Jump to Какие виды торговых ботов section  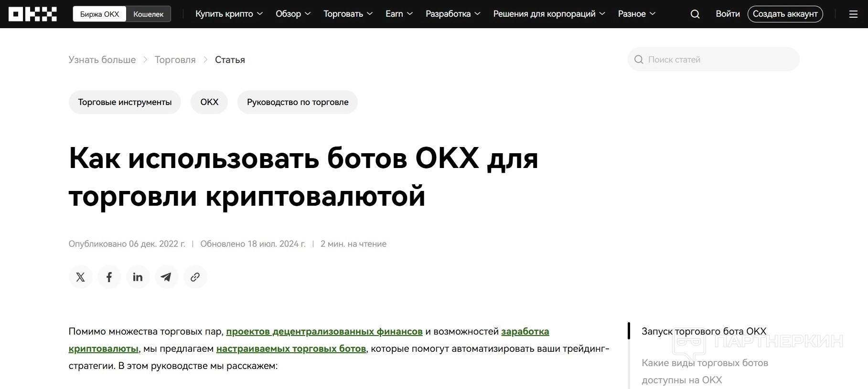pos(705,371)
